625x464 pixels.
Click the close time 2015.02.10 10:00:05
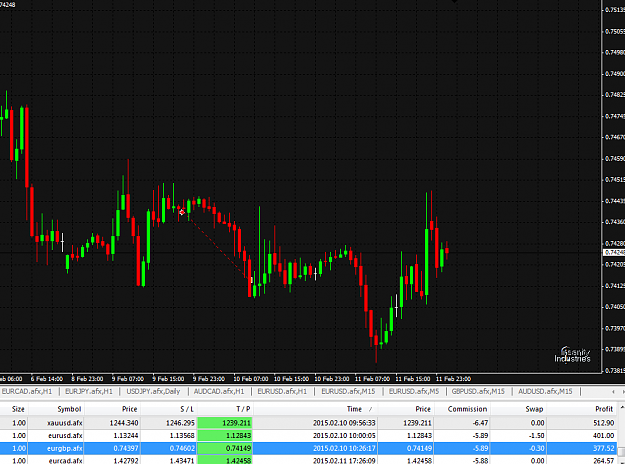(x=344, y=436)
